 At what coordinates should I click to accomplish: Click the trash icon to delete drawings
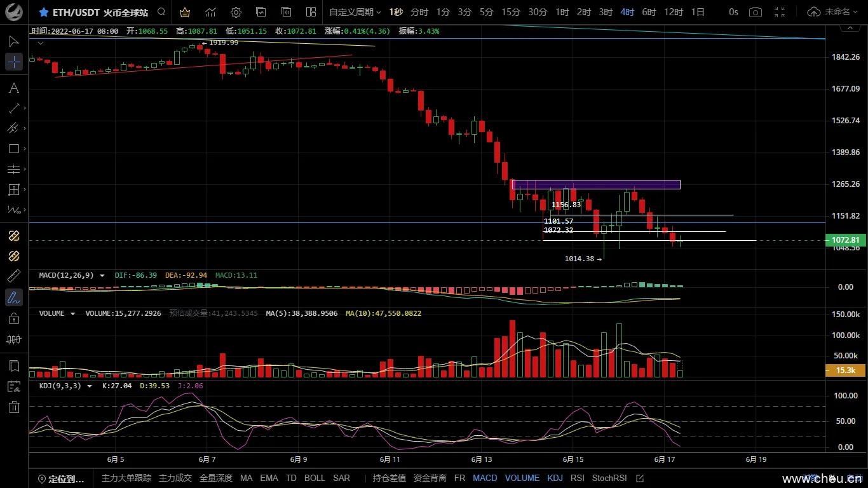tap(14, 407)
